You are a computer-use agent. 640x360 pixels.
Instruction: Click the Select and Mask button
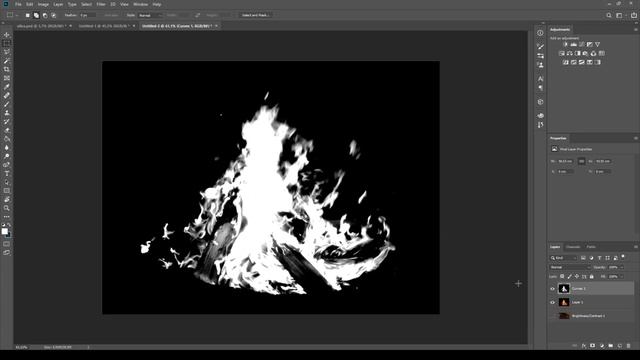click(x=255, y=15)
